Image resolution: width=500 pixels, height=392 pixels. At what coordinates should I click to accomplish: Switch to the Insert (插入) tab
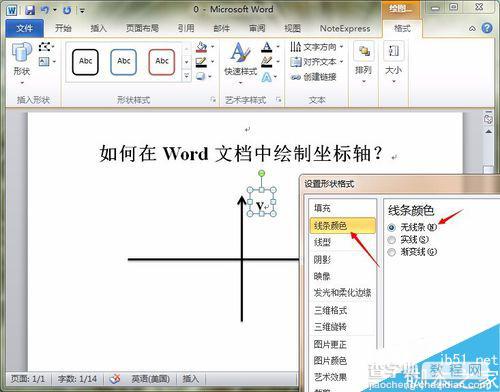99,28
